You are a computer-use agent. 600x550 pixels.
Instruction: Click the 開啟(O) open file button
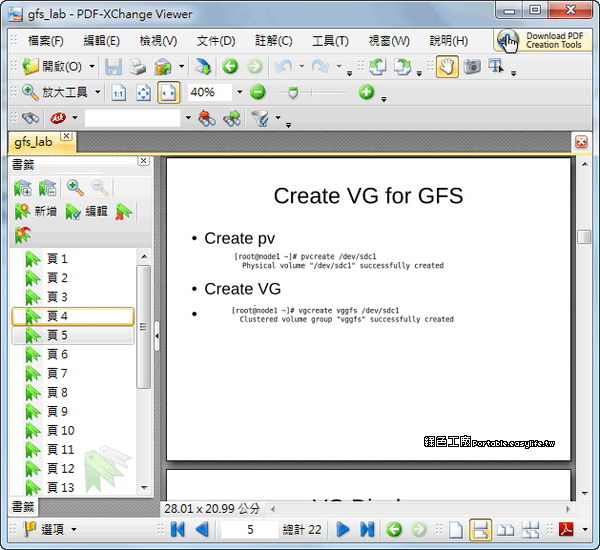tap(52, 67)
